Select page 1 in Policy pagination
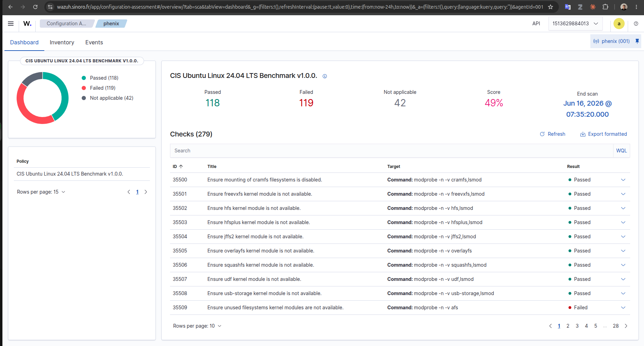Image resolution: width=644 pixels, height=346 pixels. (x=137, y=192)
